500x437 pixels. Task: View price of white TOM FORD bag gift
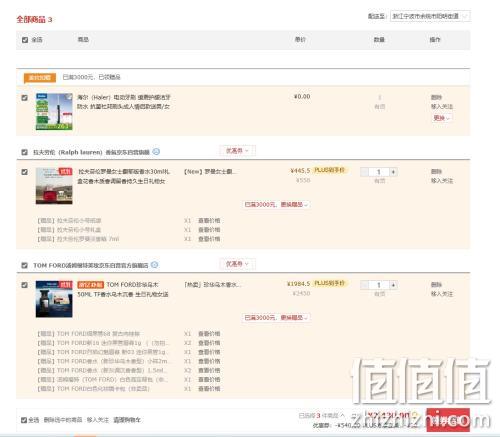point(209,379)
